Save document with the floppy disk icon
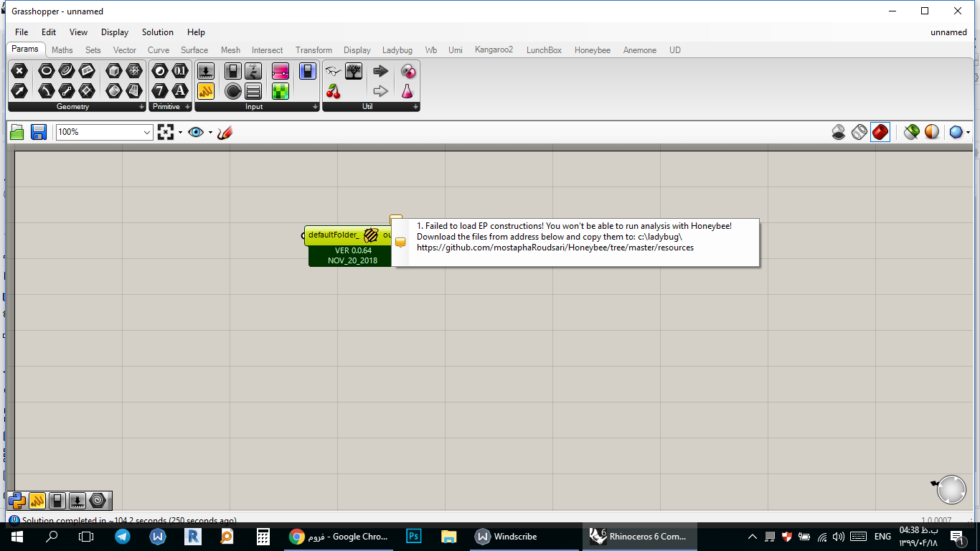 38,132
